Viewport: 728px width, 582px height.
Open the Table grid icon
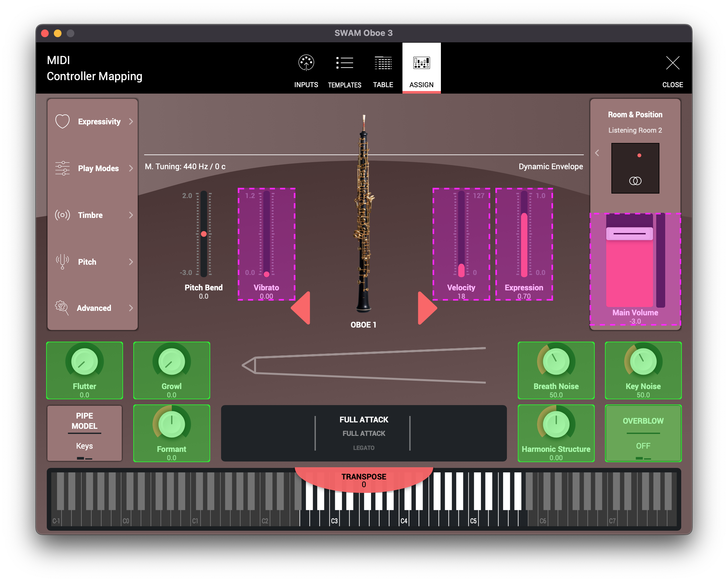pos(383,63)
